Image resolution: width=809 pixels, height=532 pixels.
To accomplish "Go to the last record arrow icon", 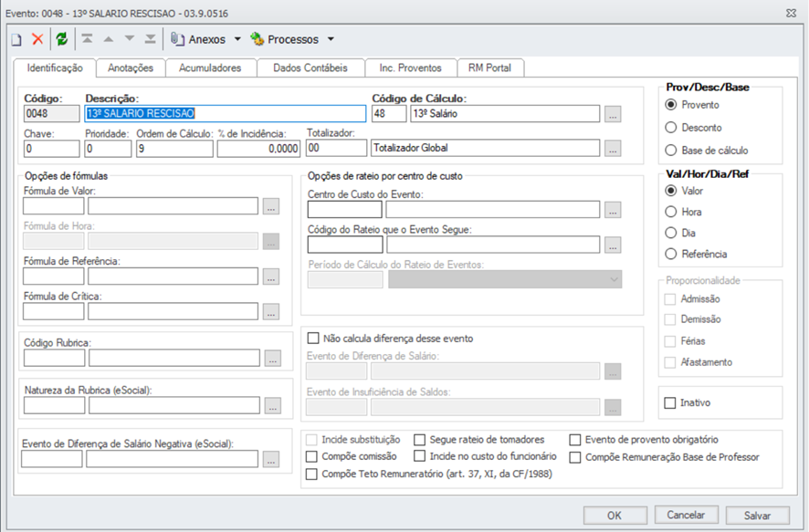I will [150, 38].
